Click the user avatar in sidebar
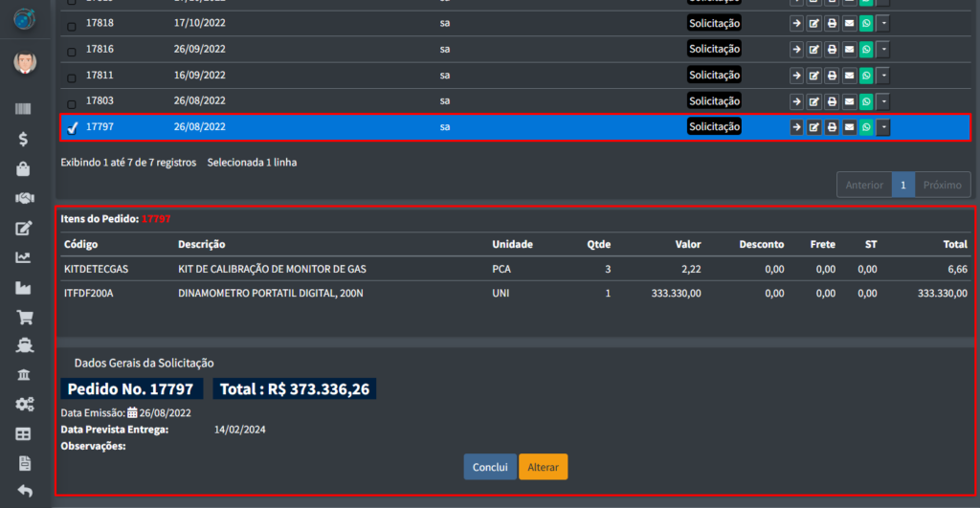 coord(25,63)
